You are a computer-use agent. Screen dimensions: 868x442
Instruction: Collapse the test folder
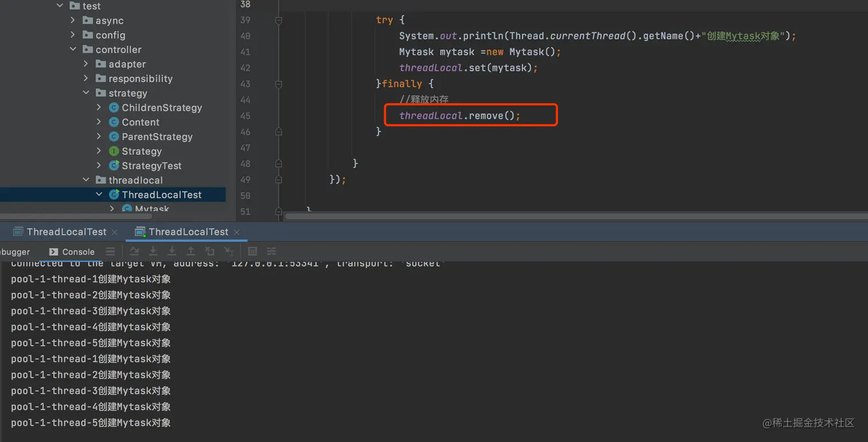click(60, 6)
